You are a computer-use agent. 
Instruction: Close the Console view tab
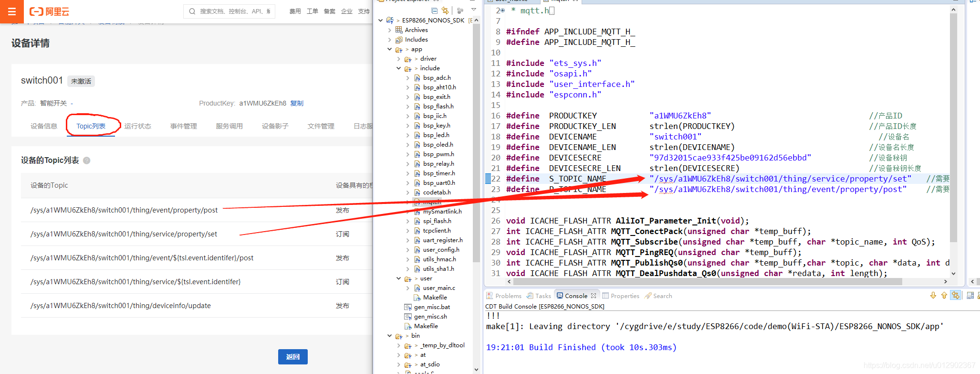pos(594,296)
